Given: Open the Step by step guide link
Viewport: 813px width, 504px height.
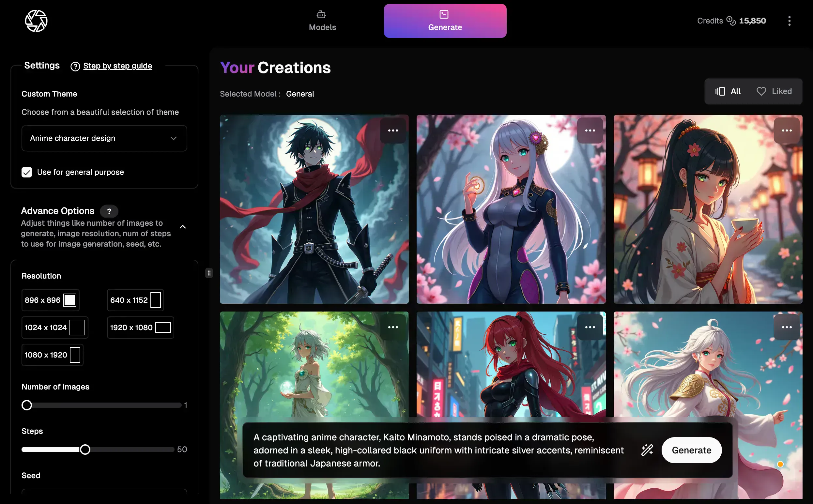Looking at the screenshot, I should 117,66.
